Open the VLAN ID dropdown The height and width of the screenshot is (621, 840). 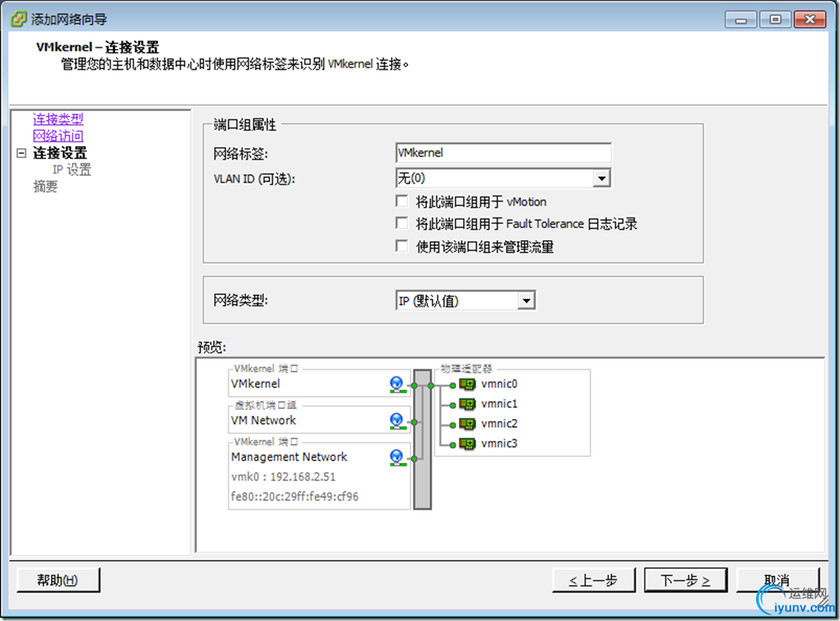coord(602,178)
